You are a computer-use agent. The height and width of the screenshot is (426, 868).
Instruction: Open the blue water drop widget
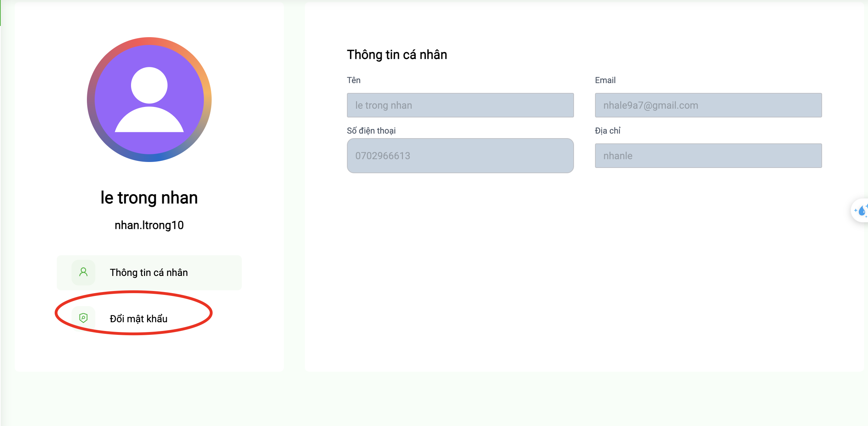(861, 211)
